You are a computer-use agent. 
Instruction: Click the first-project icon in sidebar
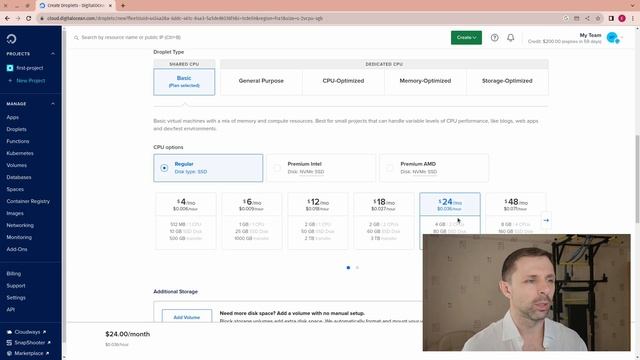[x=10, y=68]
